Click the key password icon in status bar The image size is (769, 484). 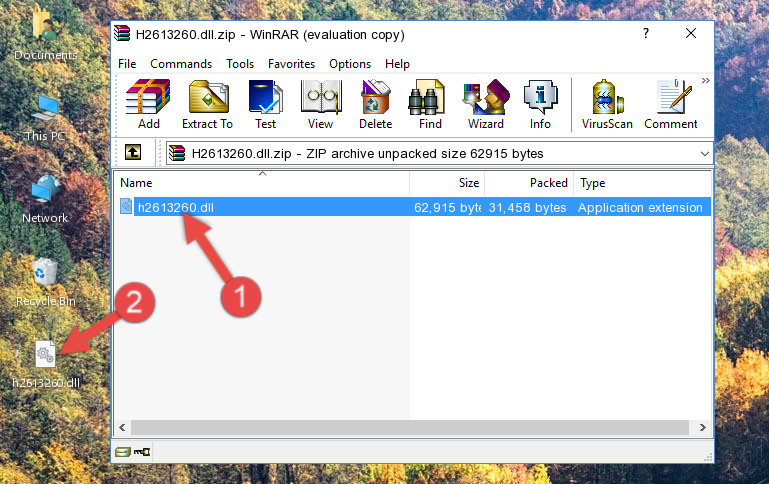point(142,452)
